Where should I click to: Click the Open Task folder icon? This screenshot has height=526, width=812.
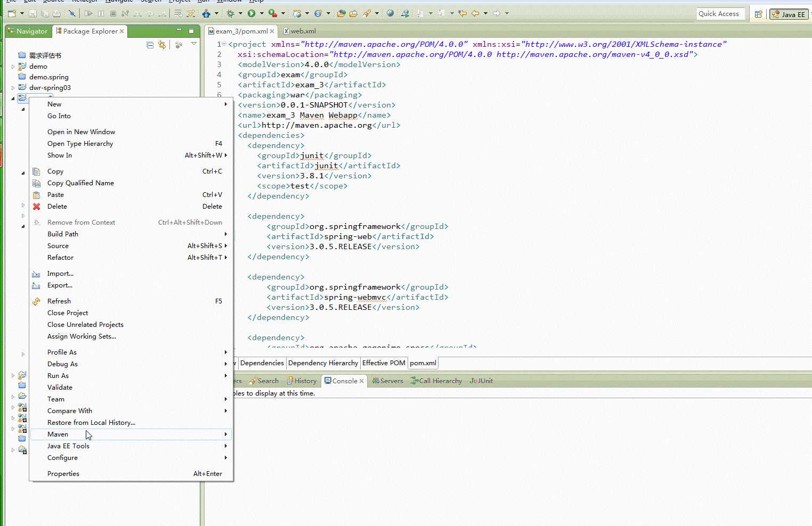pyautogui.click(x=353, y=13)
